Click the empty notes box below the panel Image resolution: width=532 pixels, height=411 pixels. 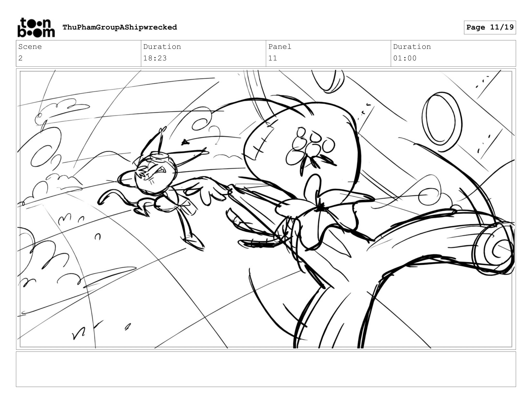[266, 369]
